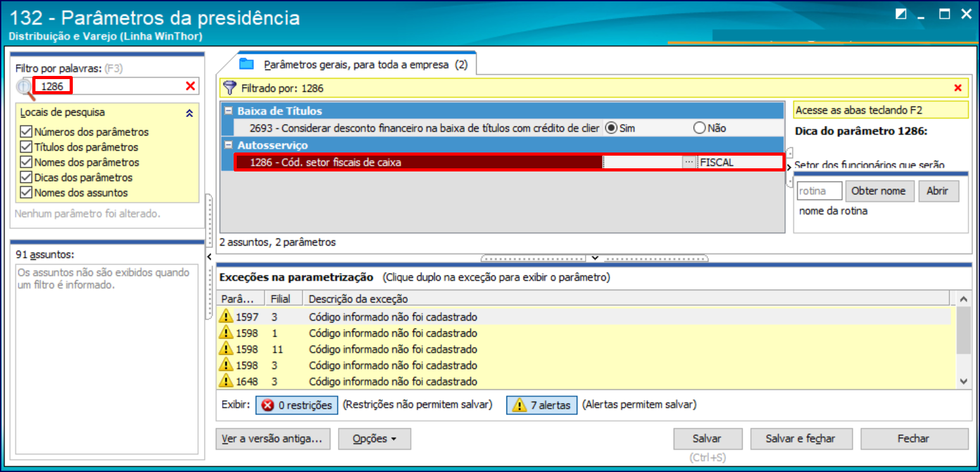Click warning icon for 1598 filial 11
980x472 pixels.
coord(226,349)
